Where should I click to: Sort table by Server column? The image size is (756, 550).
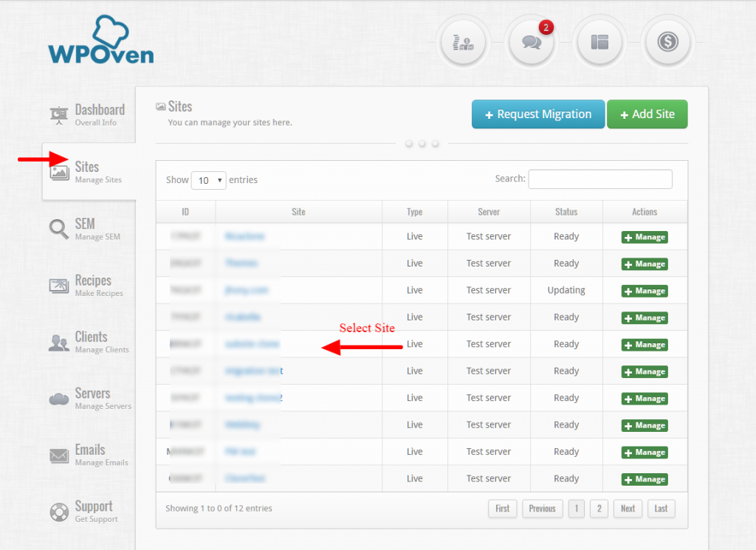(489, 212)
